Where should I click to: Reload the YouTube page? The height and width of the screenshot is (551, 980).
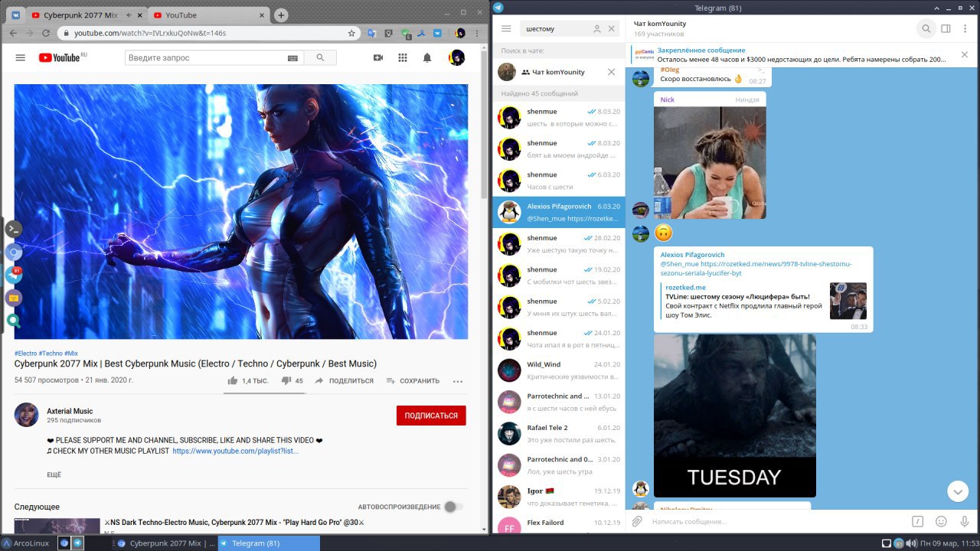click(x=46, y=33)
